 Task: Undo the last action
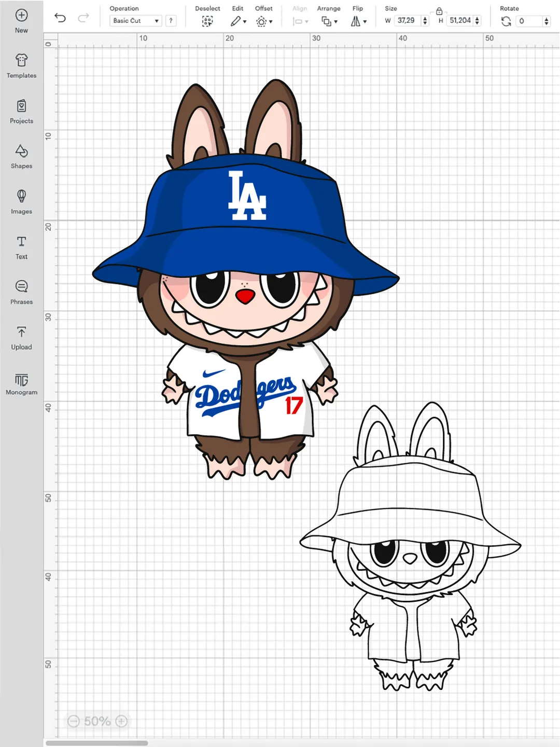tap(61, 18)
